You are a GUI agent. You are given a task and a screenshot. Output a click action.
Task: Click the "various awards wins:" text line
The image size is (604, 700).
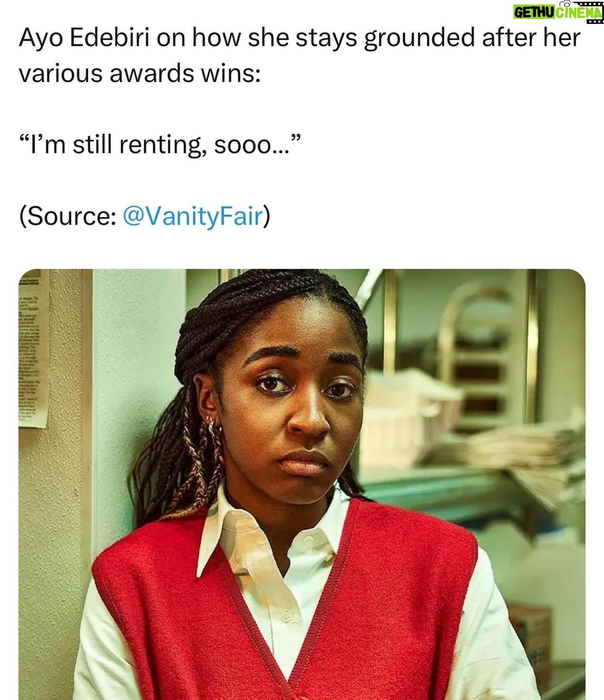point(140,73)
